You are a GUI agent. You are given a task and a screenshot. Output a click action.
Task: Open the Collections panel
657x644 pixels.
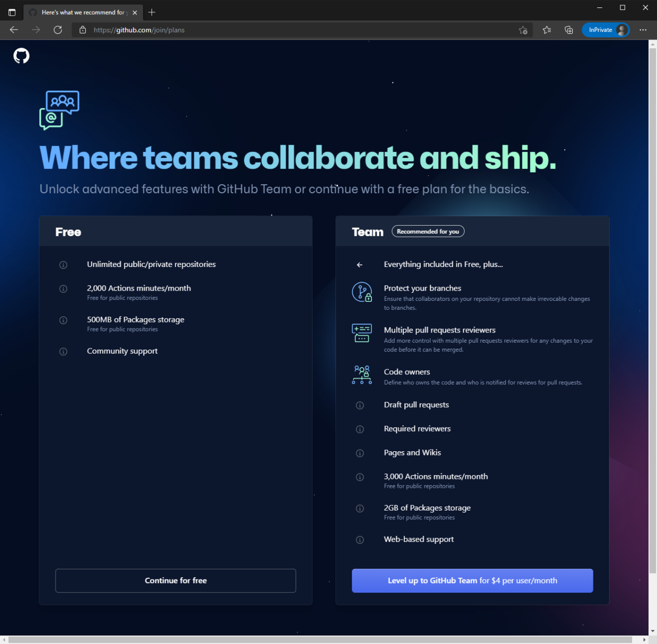click(x=569, y=30)
